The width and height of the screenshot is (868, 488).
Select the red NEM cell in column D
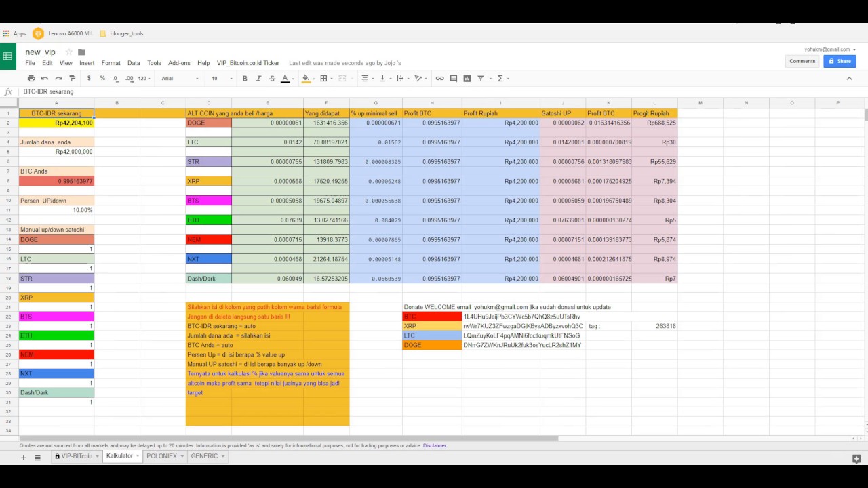[x=209, y=239]
